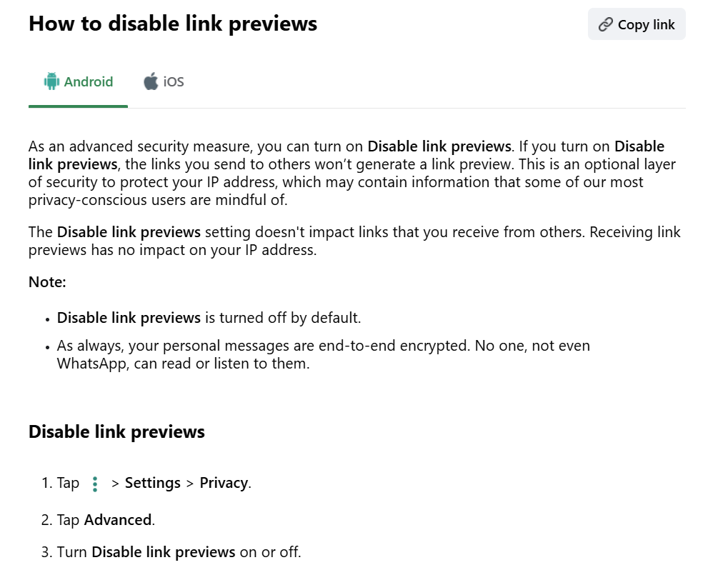Click the three-dot menu icon in step 1
The height and width of the screenshot is (585, 728).
(x=95, y=484)
